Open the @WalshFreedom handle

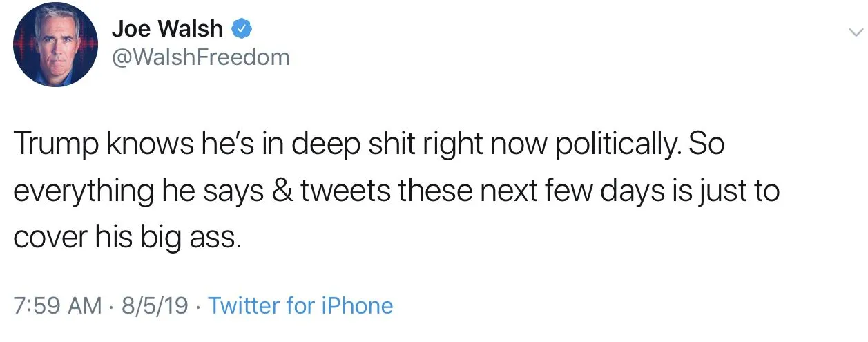pos(200,57)
